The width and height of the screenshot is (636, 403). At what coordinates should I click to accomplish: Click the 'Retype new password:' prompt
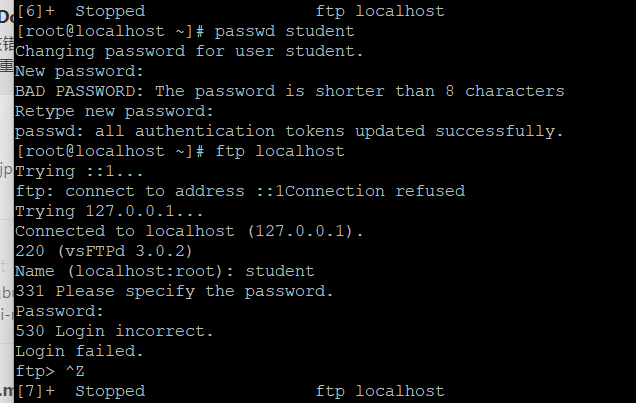tap(114, 111)
